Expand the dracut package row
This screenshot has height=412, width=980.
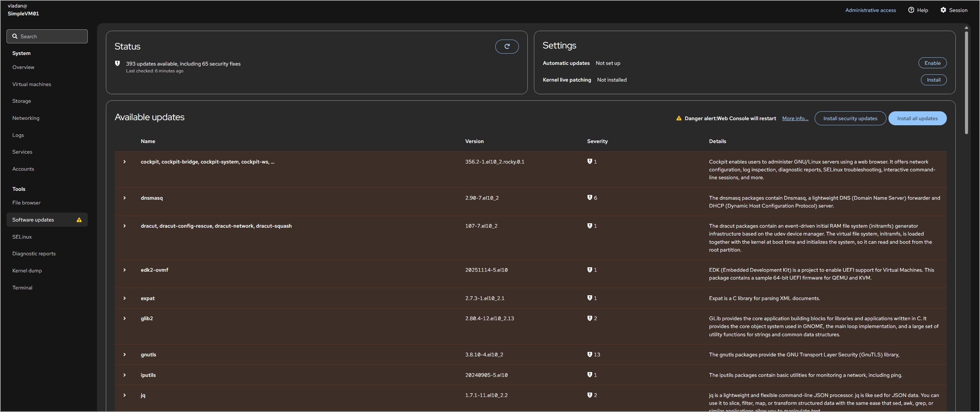click(x=124, y=226)
